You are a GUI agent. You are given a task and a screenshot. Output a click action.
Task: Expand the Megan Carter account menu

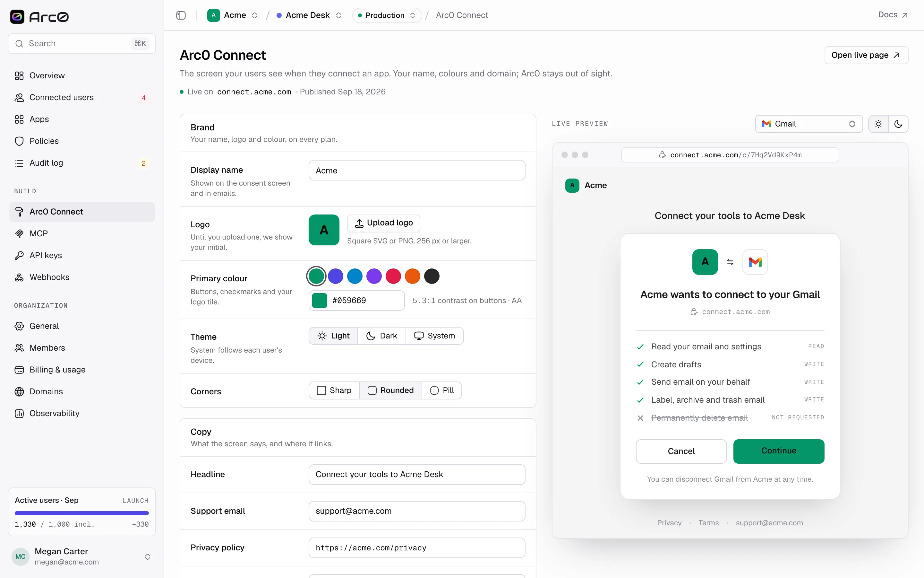tap(147, 556)
